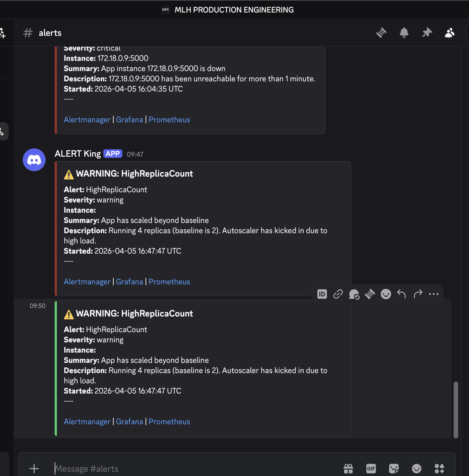Screen dimensions: 469x476
Task: Open Grafana link in the 09:47 alert
Action: (x=129, y=282)
